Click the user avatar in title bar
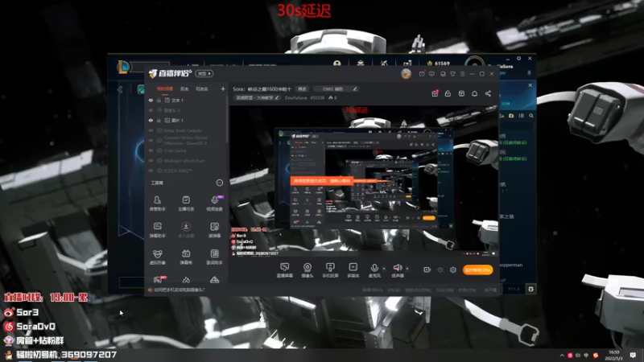Viewport: 644px width, 362px height. click(x=406, y=74)
